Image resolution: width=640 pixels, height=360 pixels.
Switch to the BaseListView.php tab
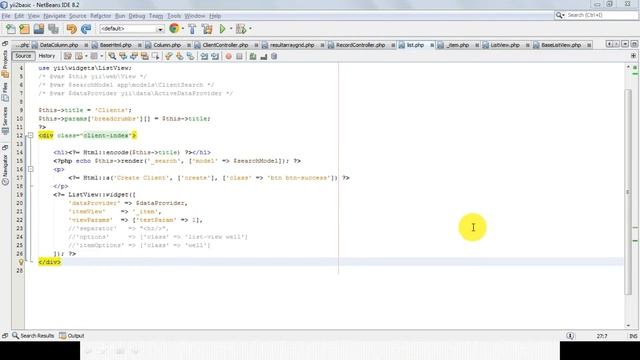(561, 45)
